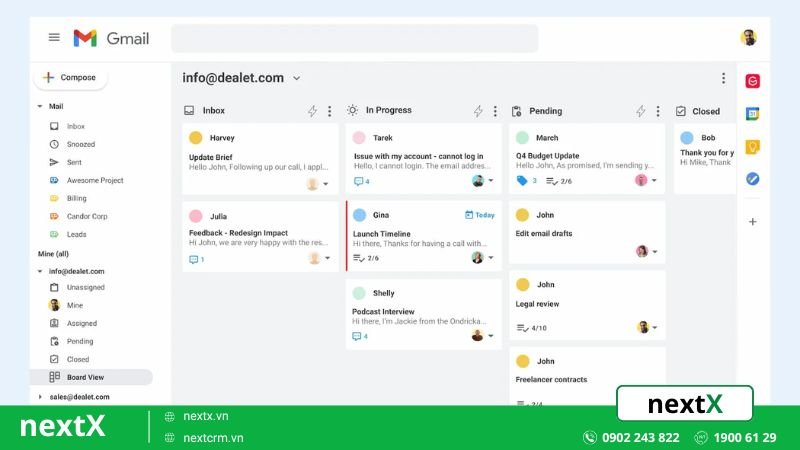Open Google Keep in side panel
The image size is (800, 450).
point(753,147)
